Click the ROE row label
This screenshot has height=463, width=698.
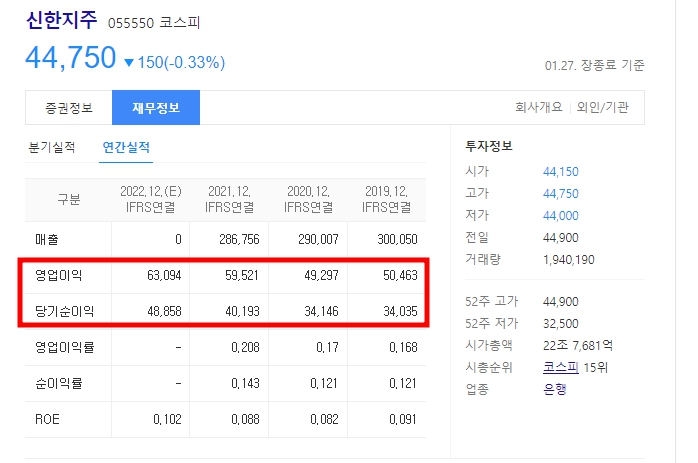click(47, 419)
